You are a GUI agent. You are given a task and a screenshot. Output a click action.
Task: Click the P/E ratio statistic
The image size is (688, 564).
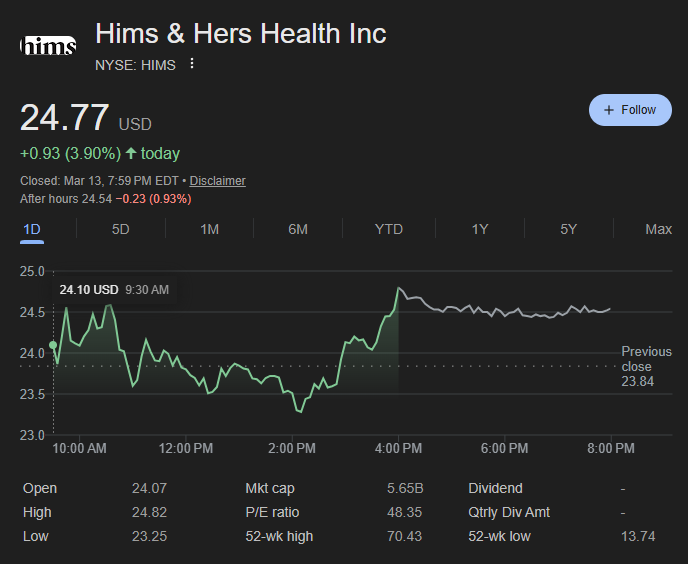pyautogui.click(x=272, y=512)
